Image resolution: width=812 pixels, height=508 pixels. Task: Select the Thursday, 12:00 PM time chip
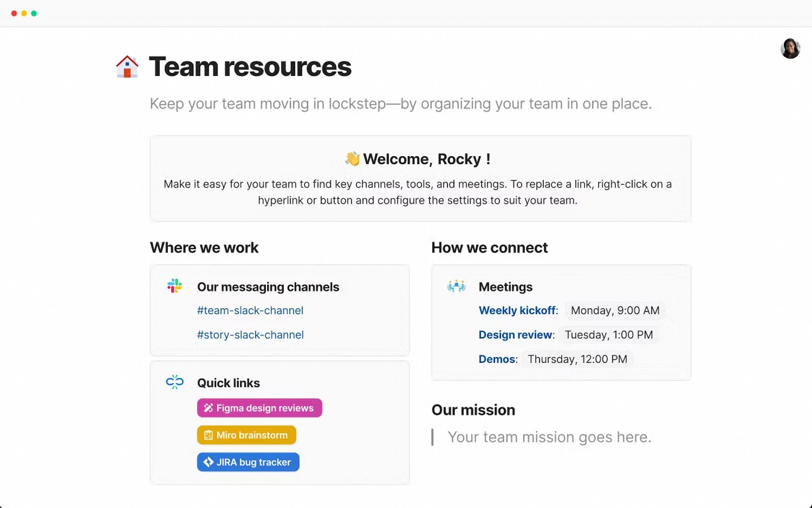click(x=577, y=359)
